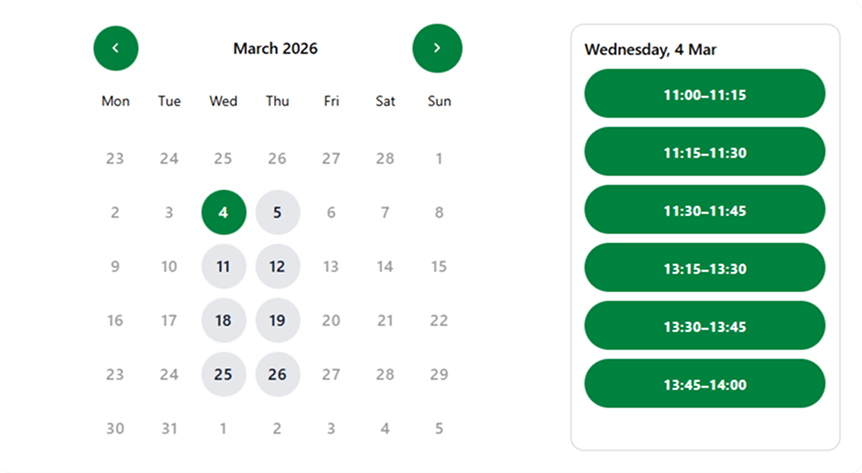
Task: Click the unavailable date March 6
Action: [332, 212]
